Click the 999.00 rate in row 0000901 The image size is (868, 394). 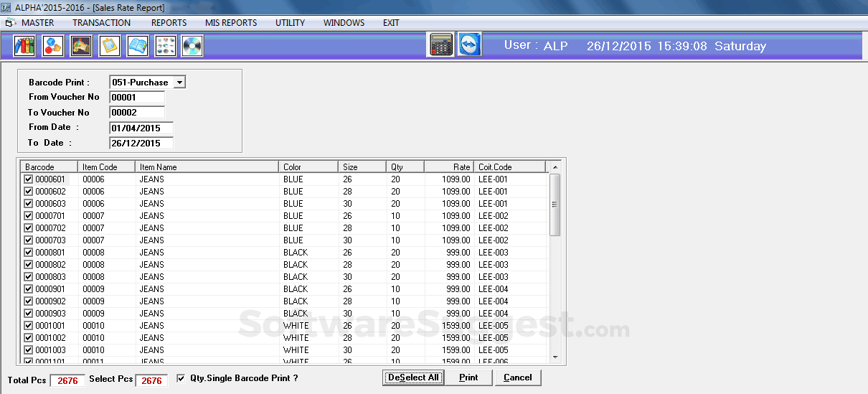458,289
